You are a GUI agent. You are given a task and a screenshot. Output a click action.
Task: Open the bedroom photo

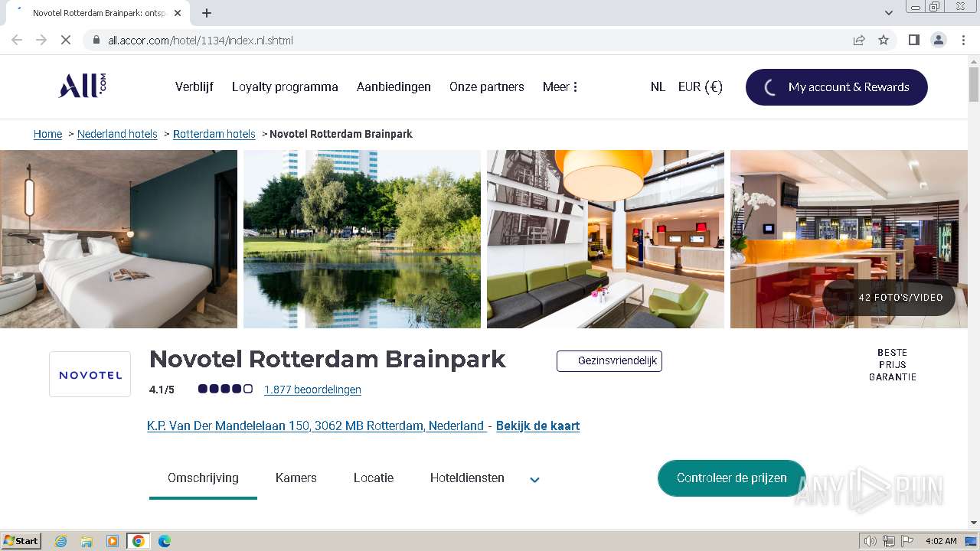[119, 239]
